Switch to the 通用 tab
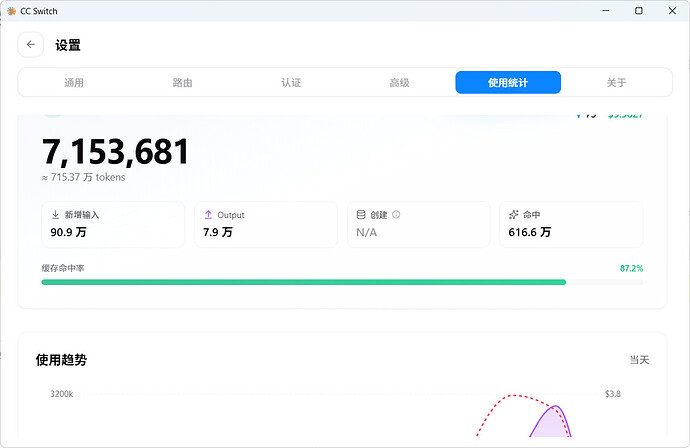Viewport: 690px width, 448px height. click(x=74, y=82)
